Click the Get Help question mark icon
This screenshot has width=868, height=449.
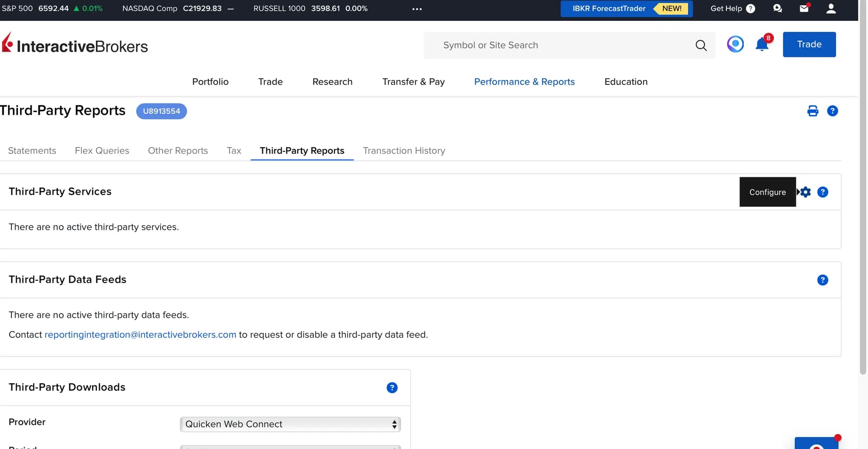point(750,9)
